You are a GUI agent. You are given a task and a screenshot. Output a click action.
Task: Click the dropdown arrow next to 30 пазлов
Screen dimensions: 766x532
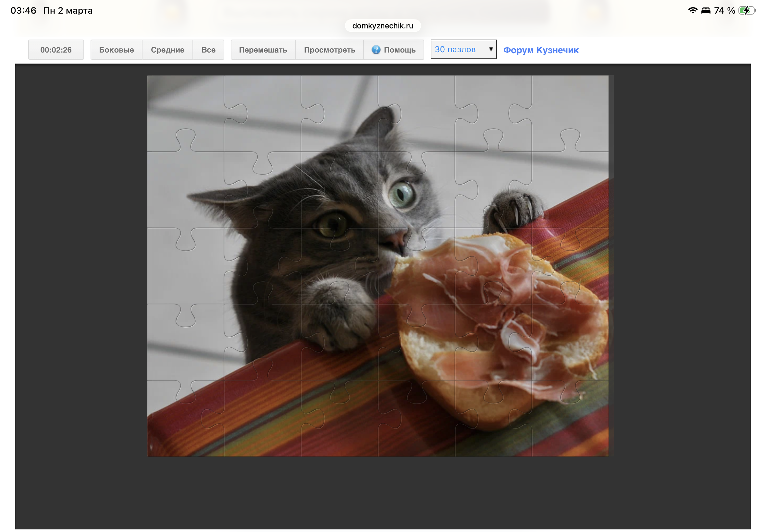coord(490,49)
